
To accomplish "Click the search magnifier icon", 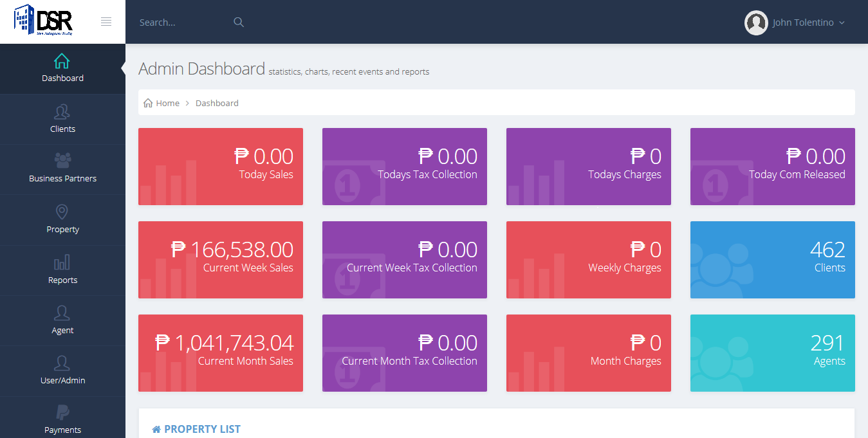I will 239,22.
